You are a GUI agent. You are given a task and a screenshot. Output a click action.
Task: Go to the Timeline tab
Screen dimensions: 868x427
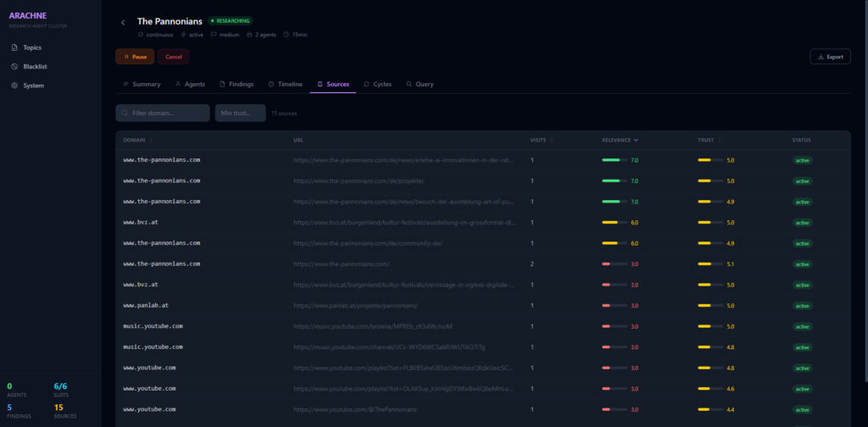pyautogui.click(x=285, y=84)
